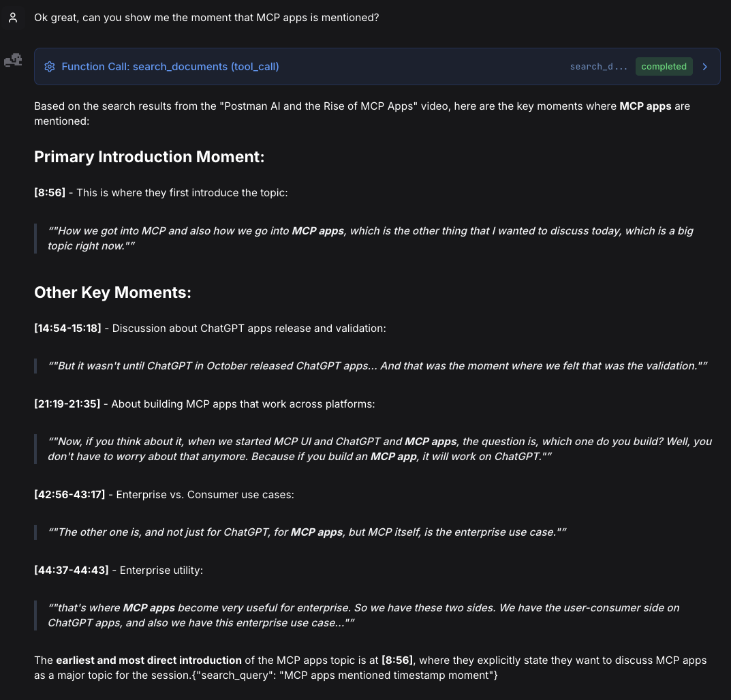Click the robot avatar beside the function call banner

point(14,60)
